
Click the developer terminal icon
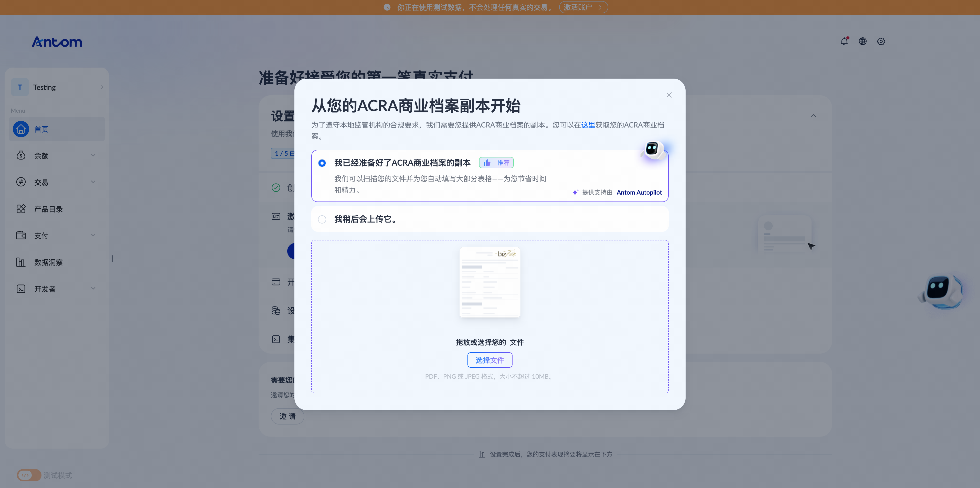pos(21,289)
